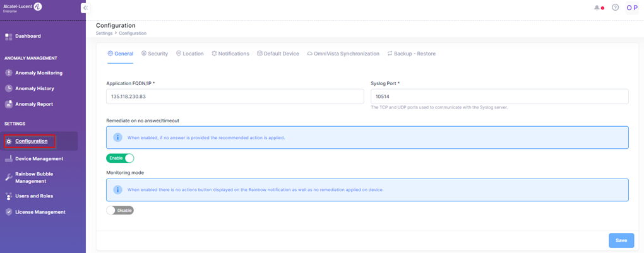
Task: Open the Backup - Restore tab
Action: [x=411, y=54]
